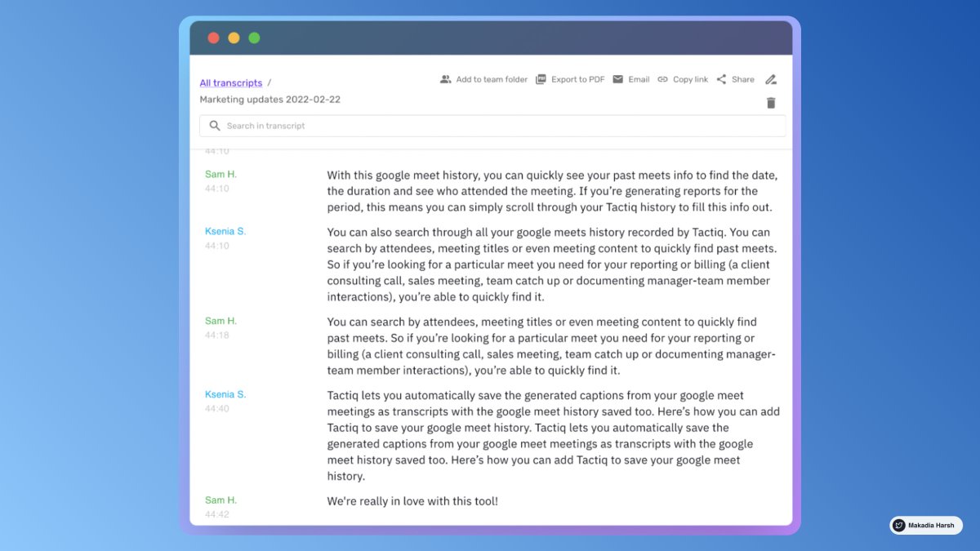Screen dimensions: 980x551
Task: Click the Share icon
Action: (x=721, y=79)
